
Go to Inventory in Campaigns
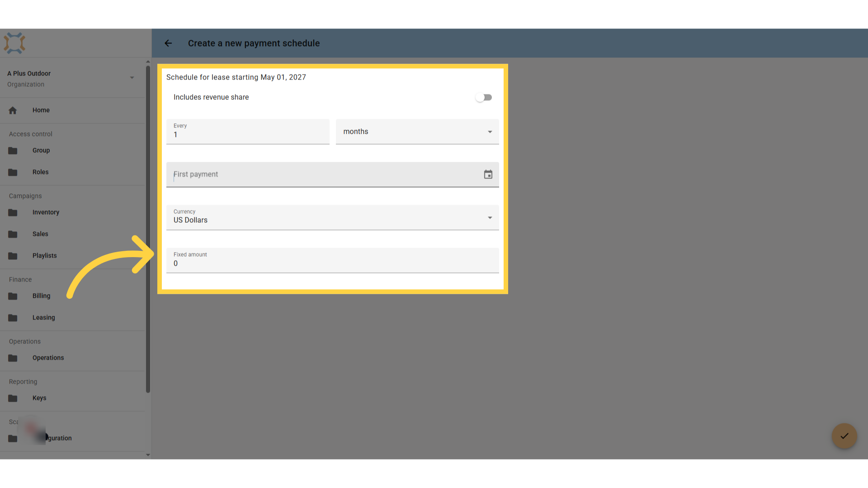[72, 212]
